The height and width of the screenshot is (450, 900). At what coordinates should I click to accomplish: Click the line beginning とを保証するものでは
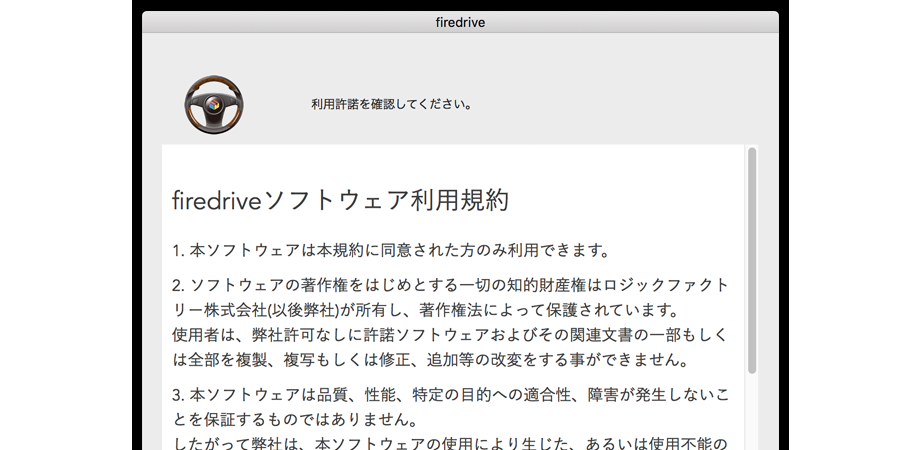295,420
